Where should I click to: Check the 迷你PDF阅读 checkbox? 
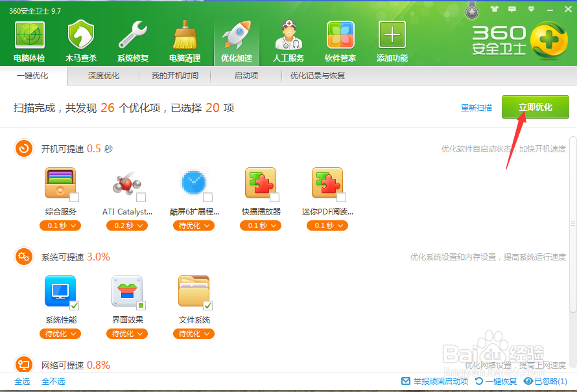point(342,198)
